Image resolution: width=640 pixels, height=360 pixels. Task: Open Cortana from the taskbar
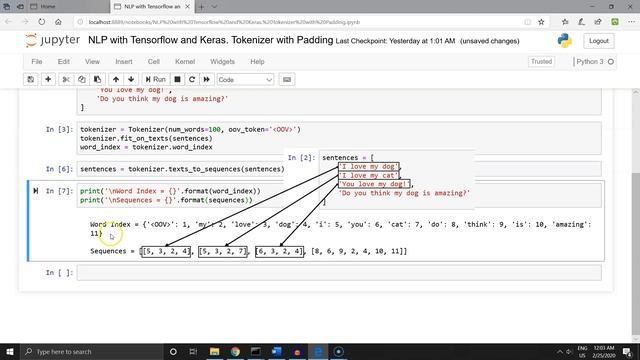173,351
